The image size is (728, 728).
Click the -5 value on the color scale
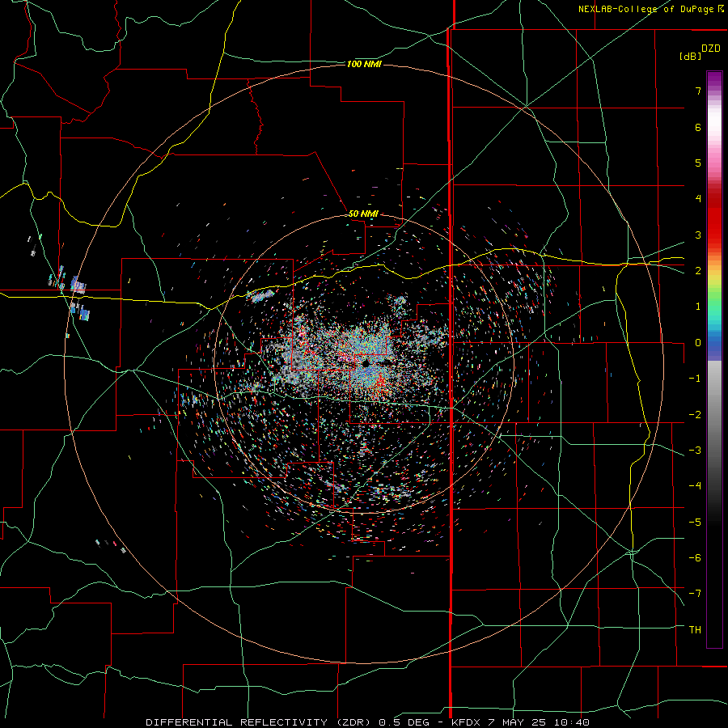point(695,522)
